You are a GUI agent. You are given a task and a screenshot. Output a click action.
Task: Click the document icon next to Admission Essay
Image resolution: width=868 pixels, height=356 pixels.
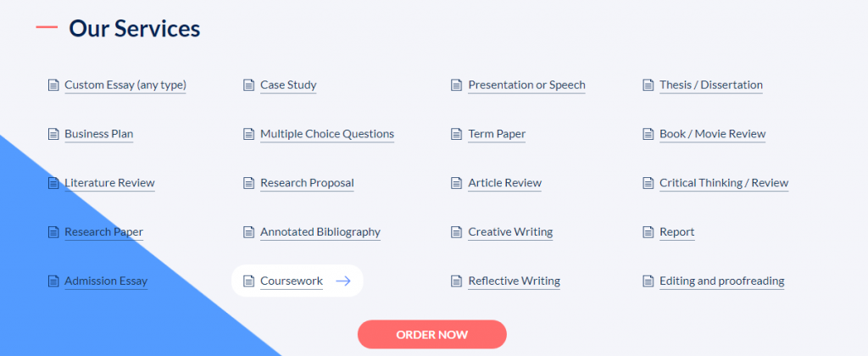point(53,281)
